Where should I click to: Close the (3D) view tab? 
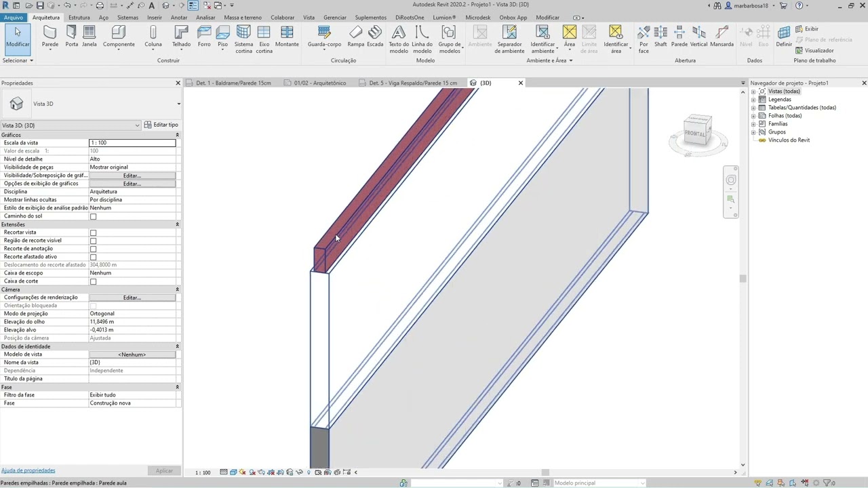(x=521, y=83)
